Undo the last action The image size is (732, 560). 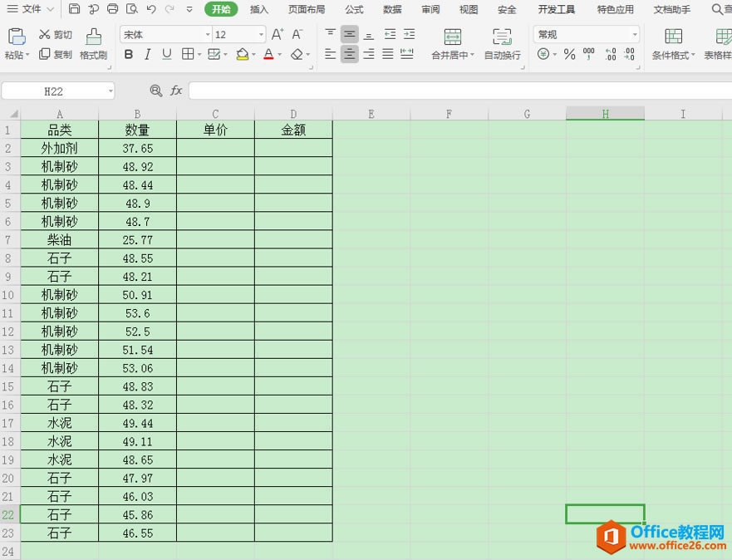click(x=150, y=9)
